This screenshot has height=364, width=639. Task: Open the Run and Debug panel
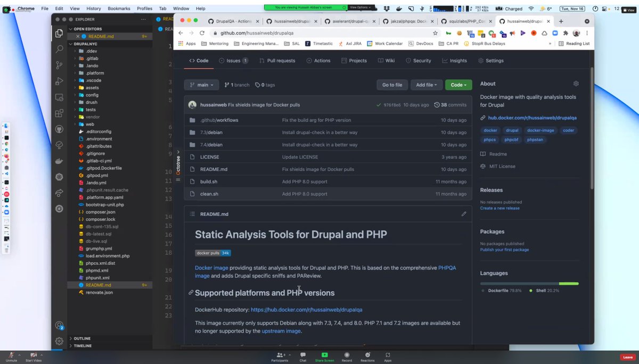click(x=59, y=81)
